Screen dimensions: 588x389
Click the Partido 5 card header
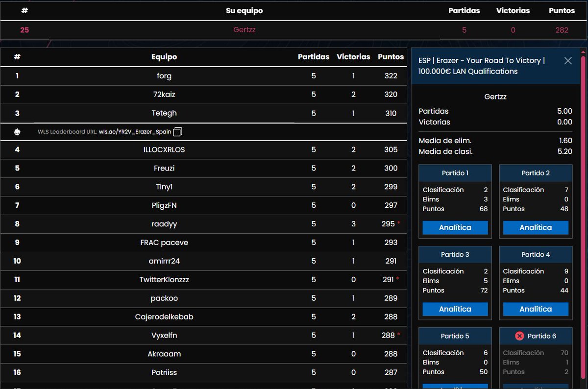pos(455,336)
